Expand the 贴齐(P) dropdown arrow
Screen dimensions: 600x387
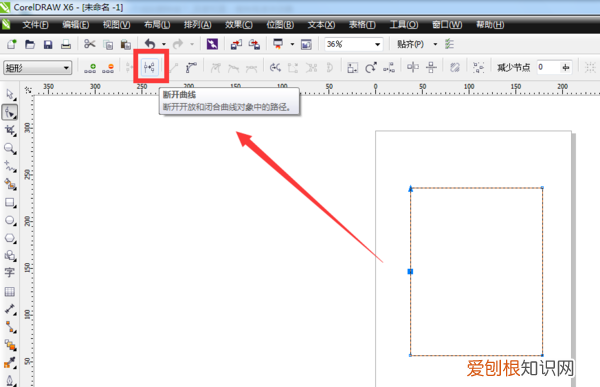click(x=435, y=44)
